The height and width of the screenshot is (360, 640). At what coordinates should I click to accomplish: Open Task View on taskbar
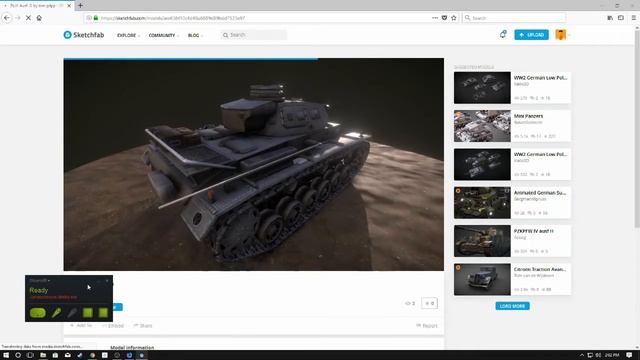[x=30, y=355]
